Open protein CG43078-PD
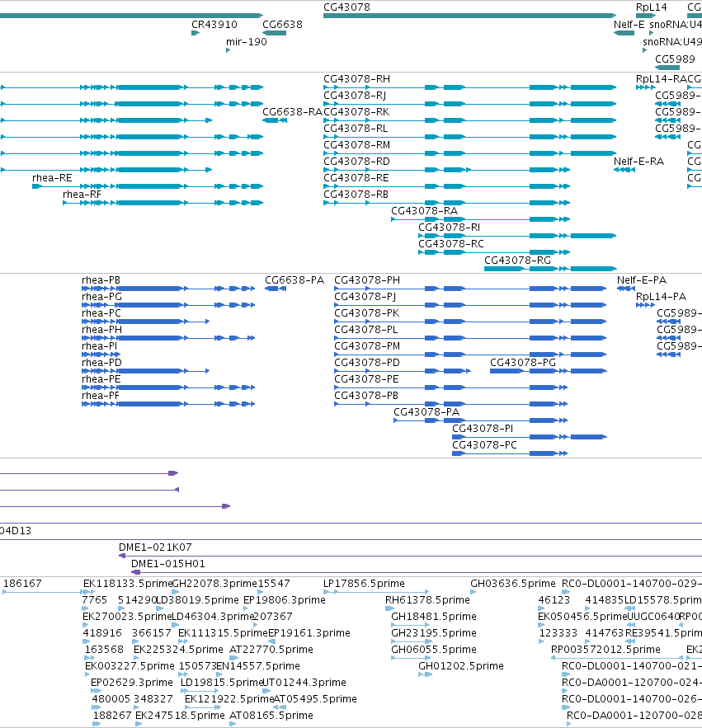This screenshot has width=702, height=728. [x=403, y=371]
